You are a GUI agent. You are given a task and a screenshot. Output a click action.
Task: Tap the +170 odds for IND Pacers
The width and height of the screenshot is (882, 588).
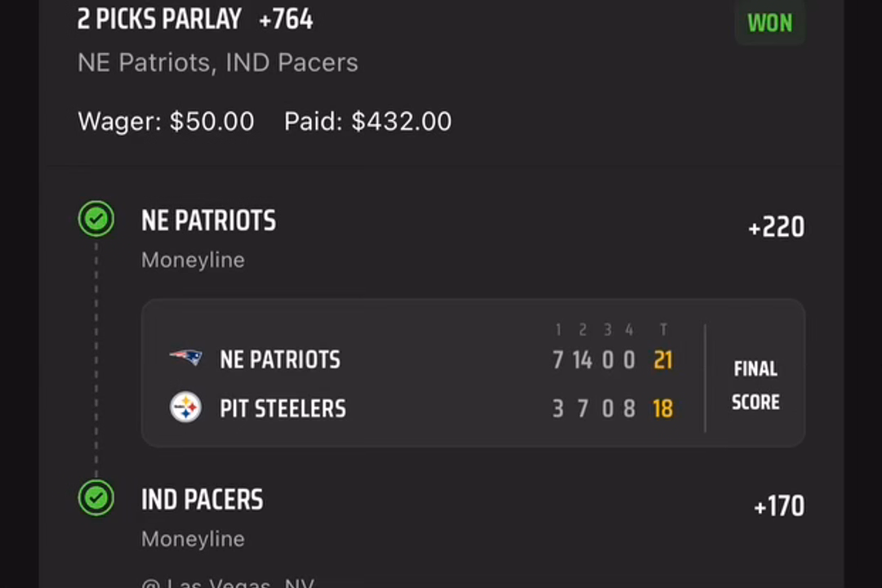[779, 506]
